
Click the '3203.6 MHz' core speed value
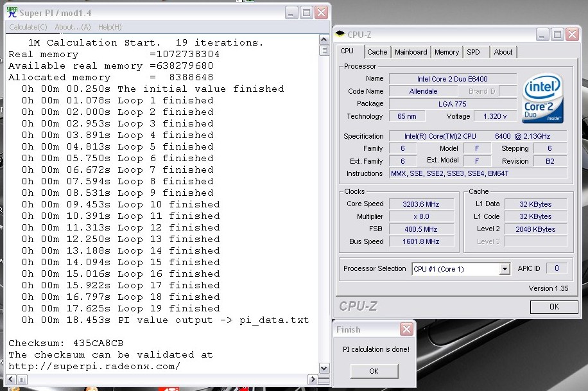(421, 204)
